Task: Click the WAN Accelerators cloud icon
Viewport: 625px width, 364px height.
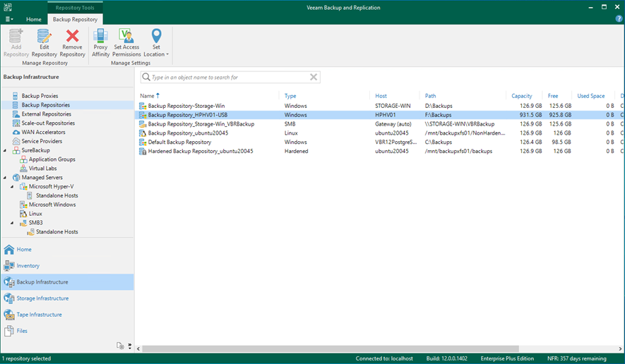Action: click(x=16, y=132)
